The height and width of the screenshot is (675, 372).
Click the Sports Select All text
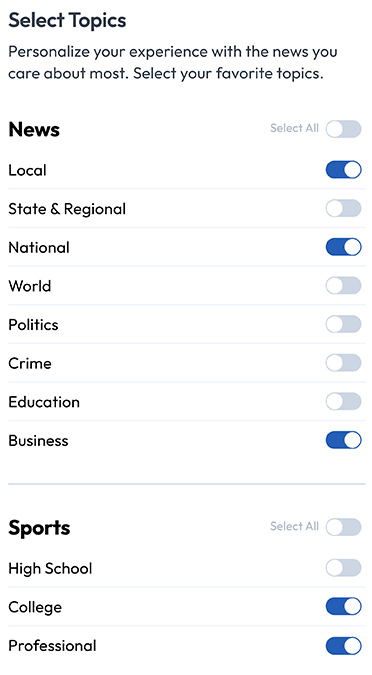tap(294, 526)
